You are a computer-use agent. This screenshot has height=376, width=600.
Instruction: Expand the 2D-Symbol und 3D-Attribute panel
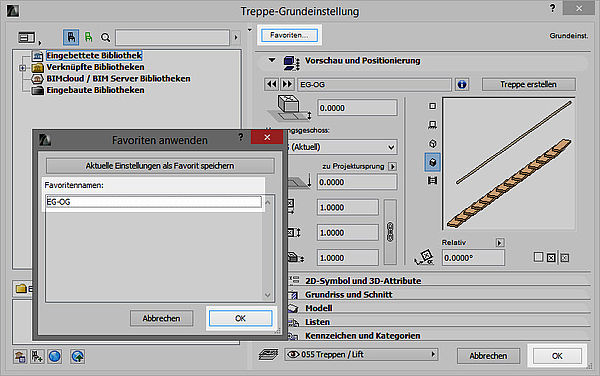point(362,281)
